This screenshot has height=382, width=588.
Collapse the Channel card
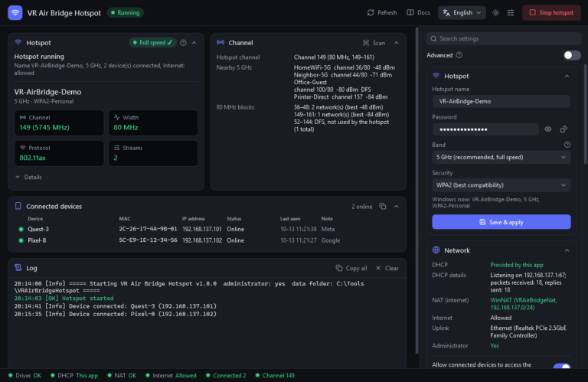(397, 43)
